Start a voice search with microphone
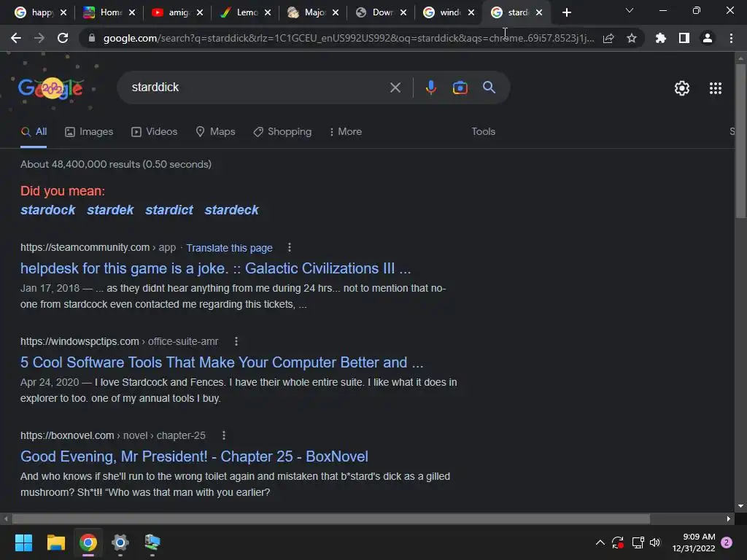This screenshot has width=747, height=560. [431, 87]
